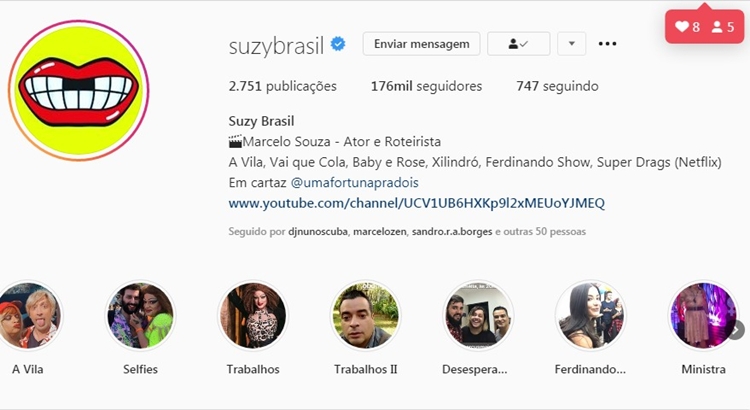Open the suzybrasil profile picture story

[x=78, y=90]
